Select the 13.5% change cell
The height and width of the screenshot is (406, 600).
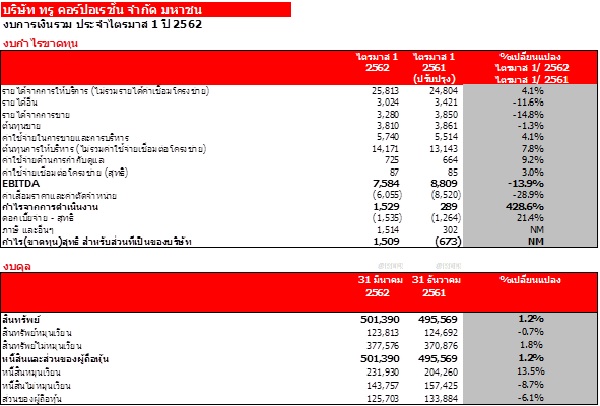(x=530, y=372)
